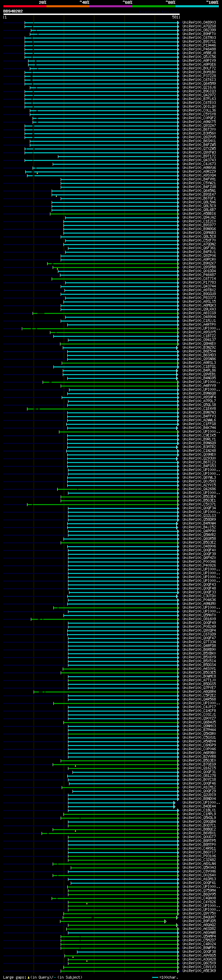Click the UniRef100_O94137 label
The image size is (222, 980).
click(199, 340)
